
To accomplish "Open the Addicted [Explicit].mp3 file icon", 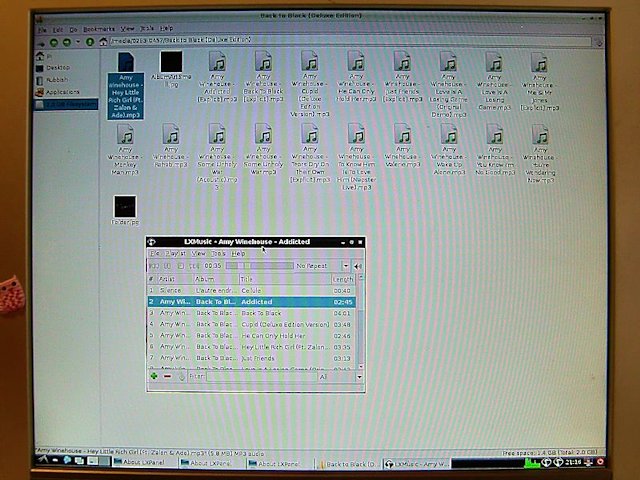I will point(218,62).
